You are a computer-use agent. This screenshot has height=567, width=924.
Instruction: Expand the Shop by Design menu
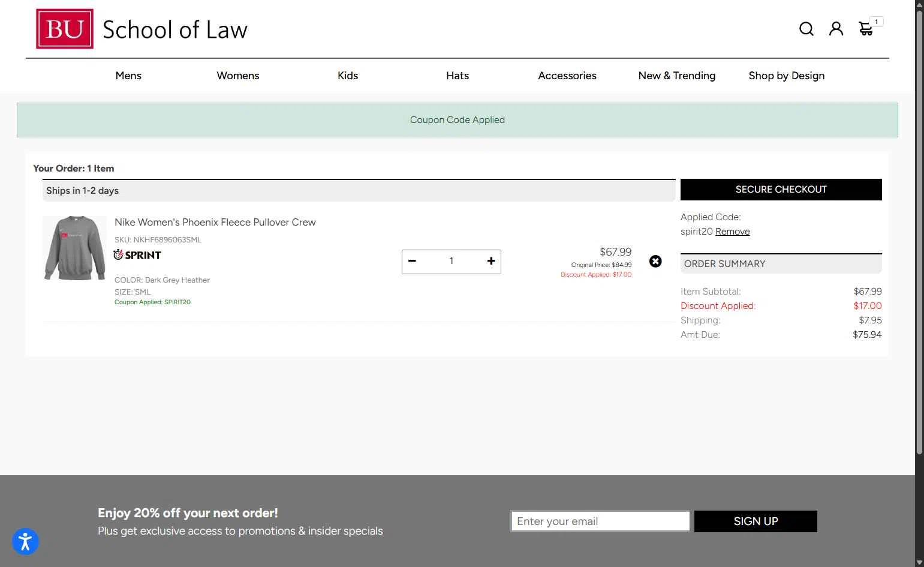(x=786, y=76)
